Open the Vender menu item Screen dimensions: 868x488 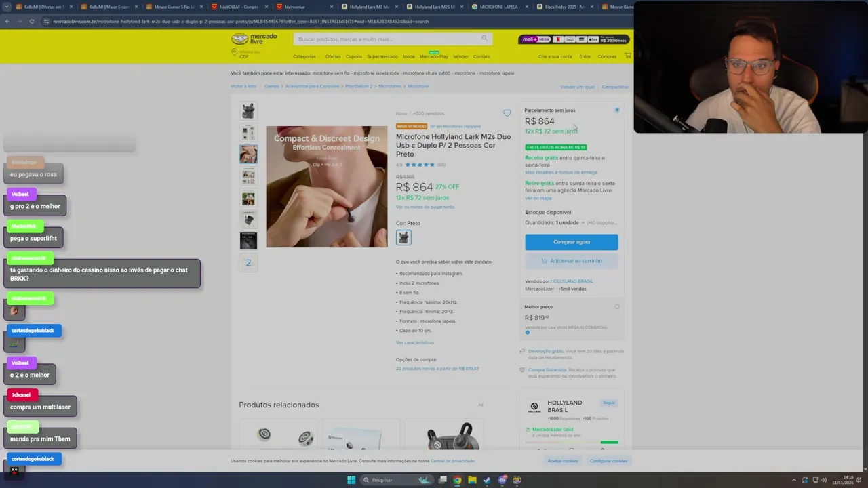coord(460,56)
